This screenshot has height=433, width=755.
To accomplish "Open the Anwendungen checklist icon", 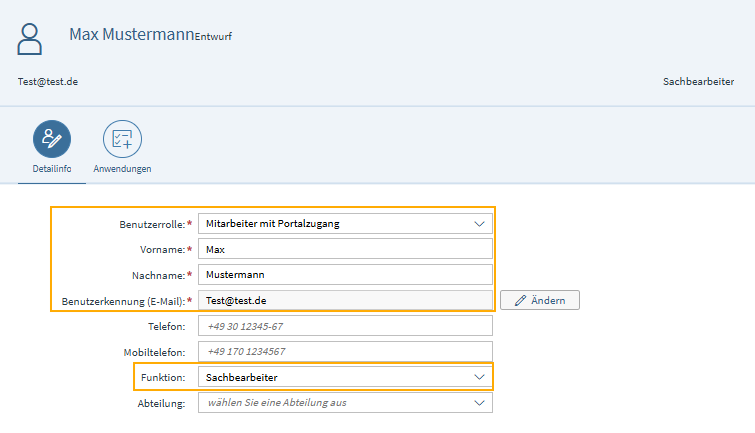I will 122,139.
